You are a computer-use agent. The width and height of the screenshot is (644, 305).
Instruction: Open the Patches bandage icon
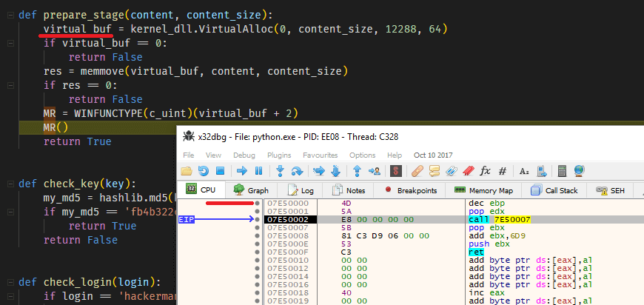[417, 171]
